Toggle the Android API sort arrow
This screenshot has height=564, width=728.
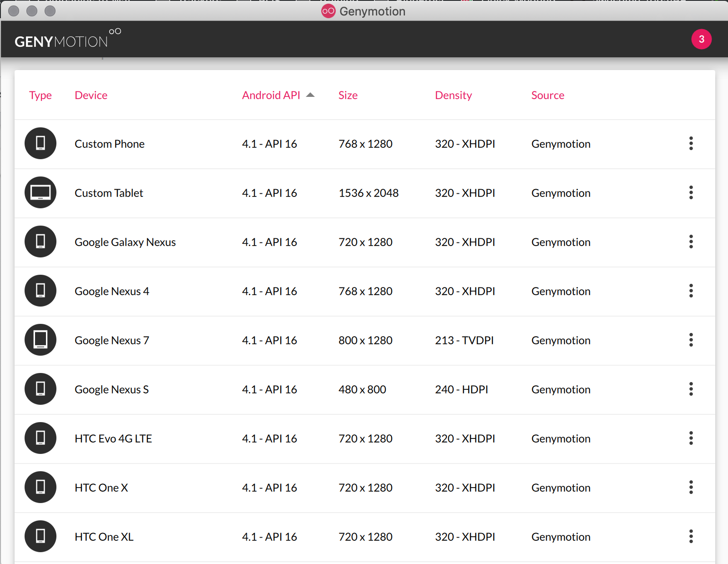coord(310,95)
